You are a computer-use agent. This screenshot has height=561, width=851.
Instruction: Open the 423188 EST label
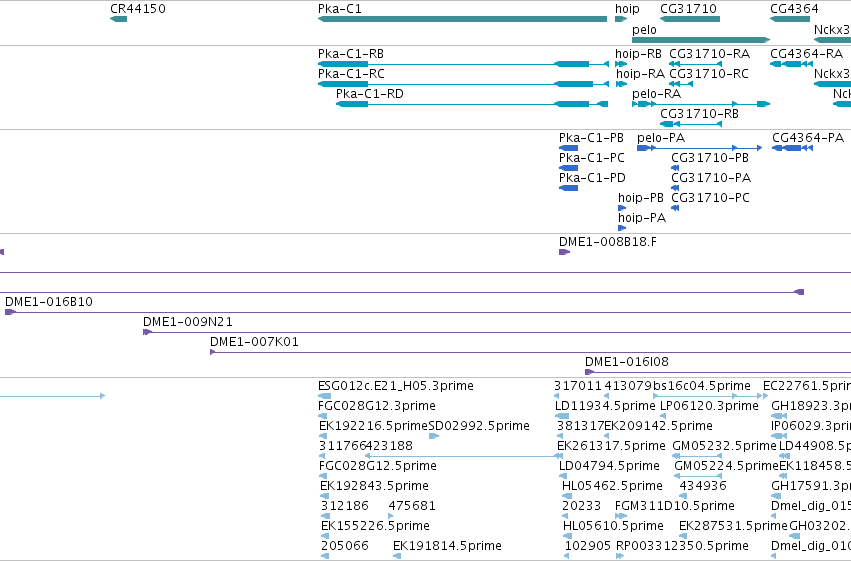tap(390, 447)
